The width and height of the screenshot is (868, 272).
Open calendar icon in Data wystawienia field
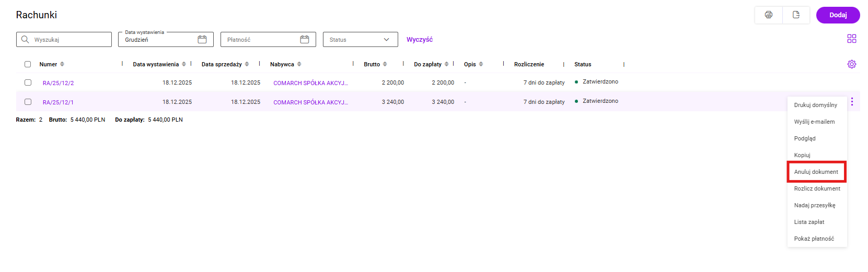(202, 40)
